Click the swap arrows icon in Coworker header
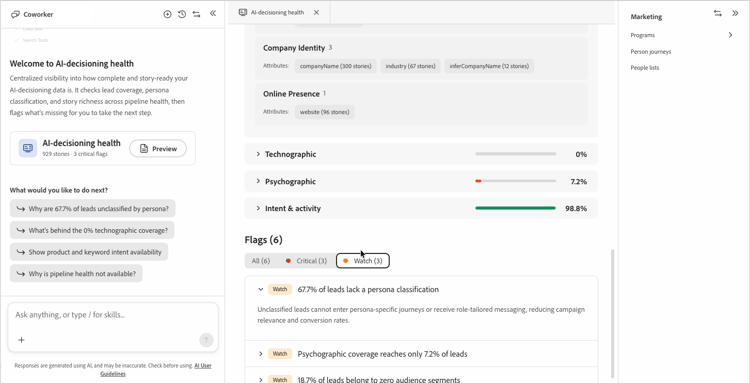The image size is (750, 383). pos(197,14)
